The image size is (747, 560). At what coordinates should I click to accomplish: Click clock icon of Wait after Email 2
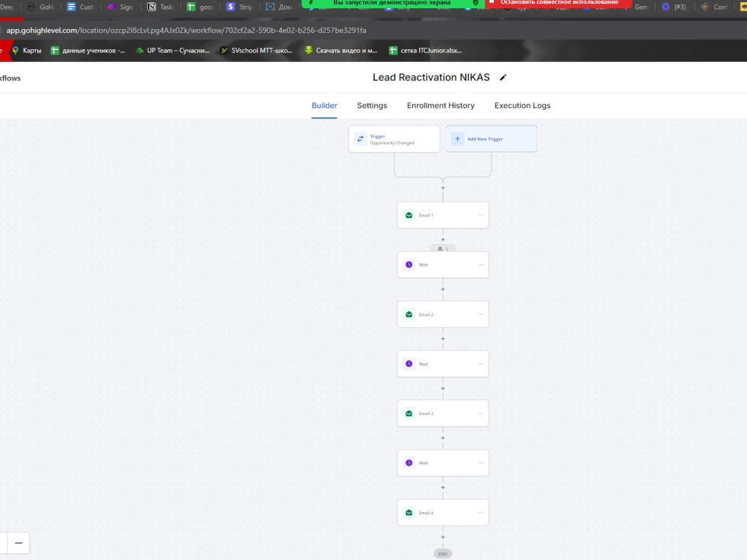click(x=409, y=364)
